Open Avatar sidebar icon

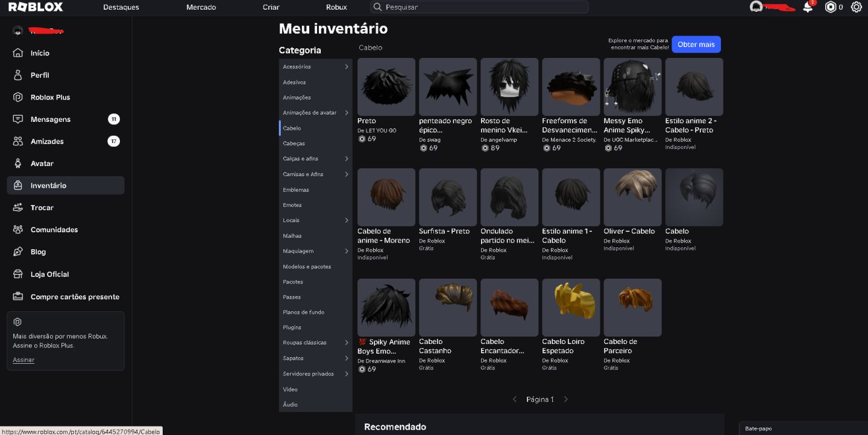coord(18,164)
